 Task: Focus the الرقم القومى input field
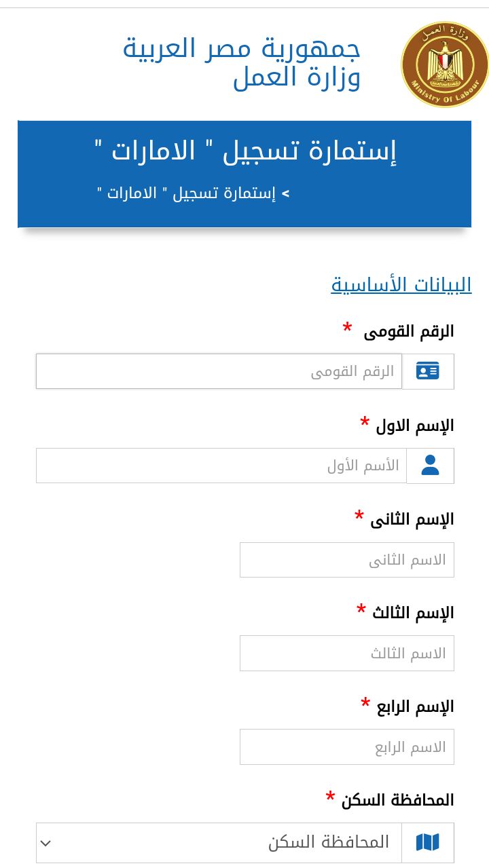tap(217, 371)
